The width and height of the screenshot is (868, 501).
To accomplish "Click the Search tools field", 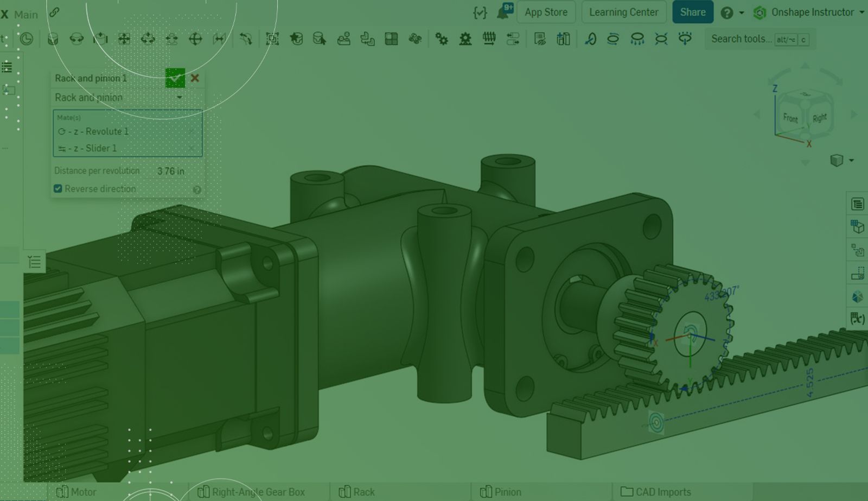I will 741,39.
